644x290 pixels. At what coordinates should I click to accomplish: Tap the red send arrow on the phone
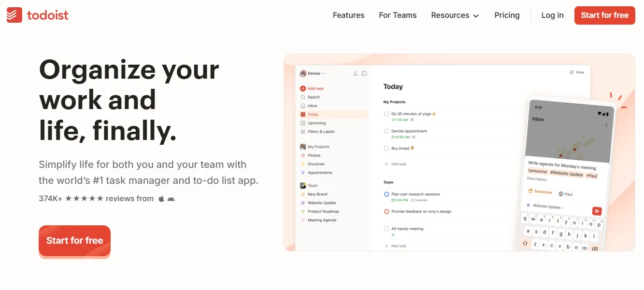pyautogui.click(x=597, y=211)
